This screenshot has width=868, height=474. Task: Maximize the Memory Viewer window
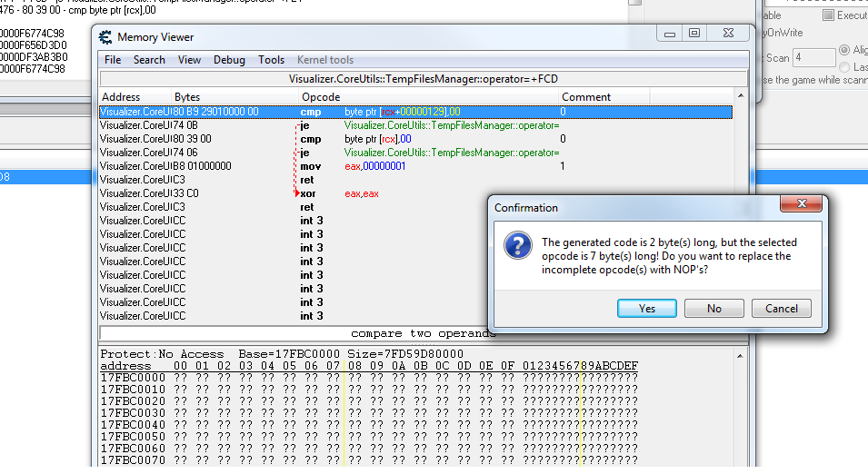click(694, 34)
